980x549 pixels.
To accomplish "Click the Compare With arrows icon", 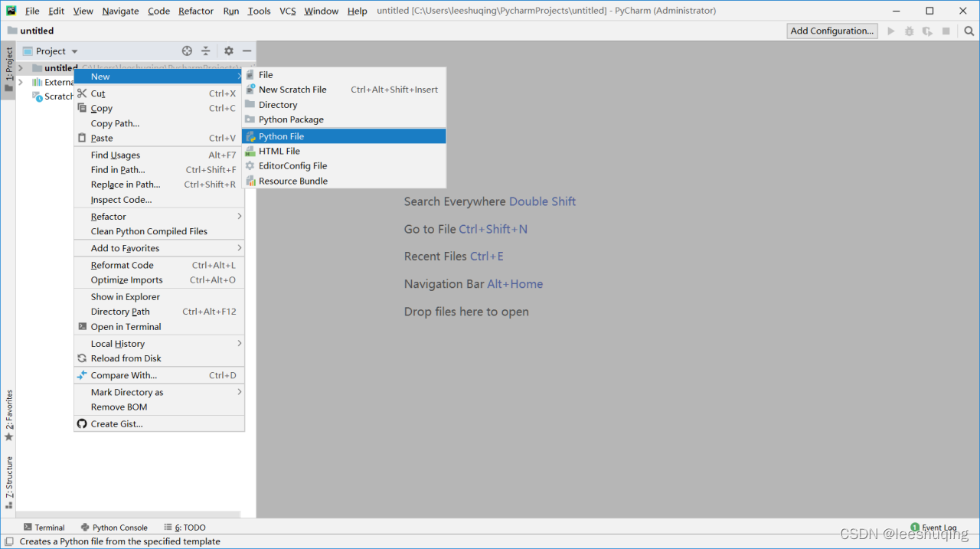I will tap(82, 375).
